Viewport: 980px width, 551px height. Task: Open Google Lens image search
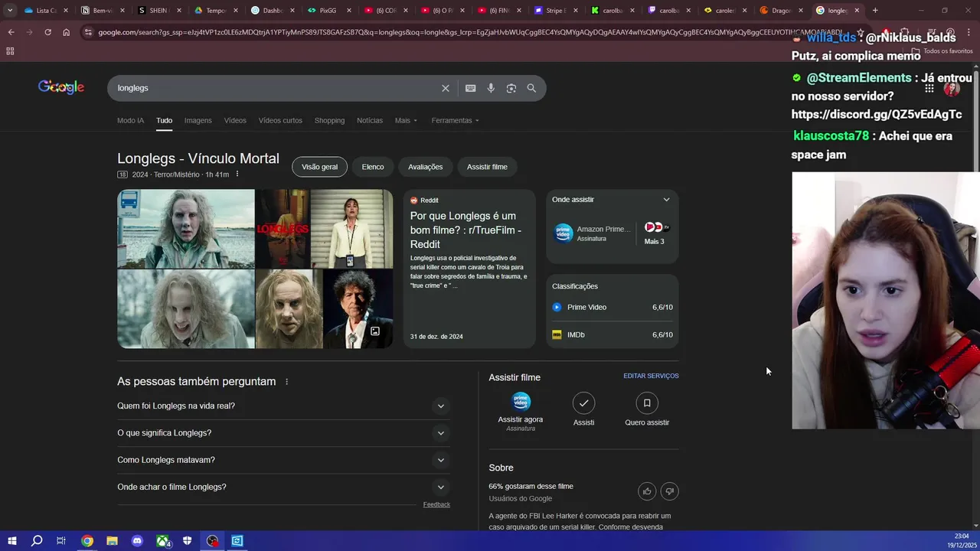pyautogui.click(x=511, y=88)
